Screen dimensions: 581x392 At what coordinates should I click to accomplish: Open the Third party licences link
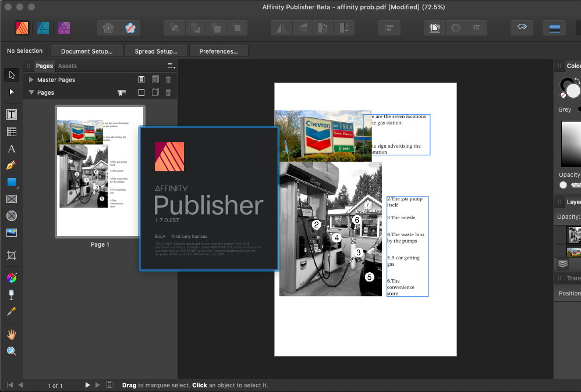(189, 236)
